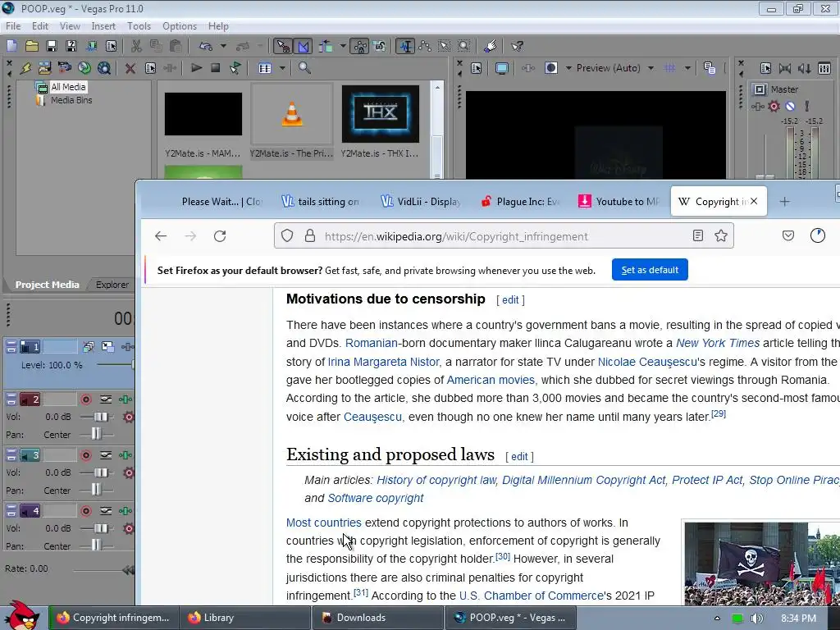Screen dimensions: 840x630
Task: Switch to the Plague Inc browser tab
Action: (x=519, y=202)
